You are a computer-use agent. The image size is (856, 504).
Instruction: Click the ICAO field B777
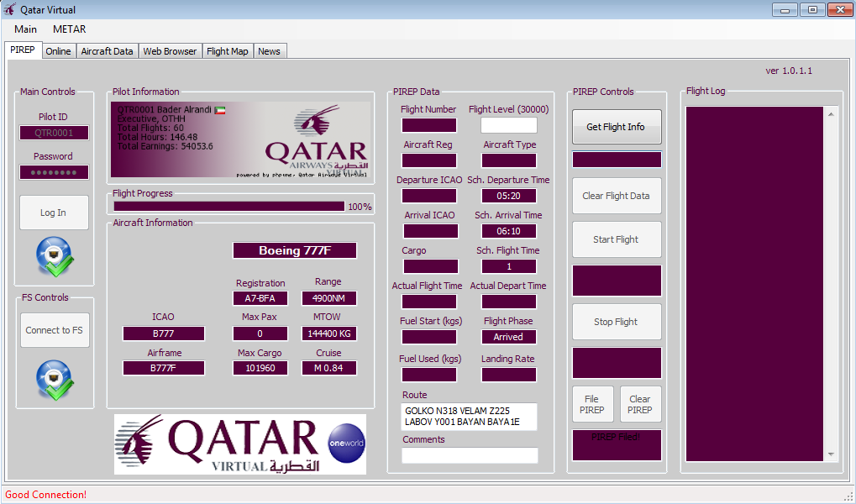coord(164,333)
